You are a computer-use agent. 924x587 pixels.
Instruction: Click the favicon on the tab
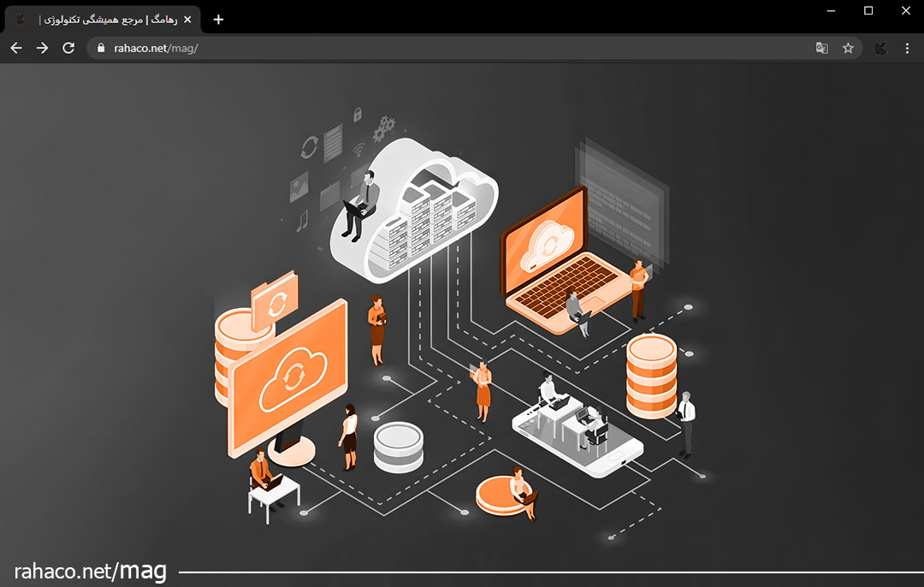click(21, 19)
